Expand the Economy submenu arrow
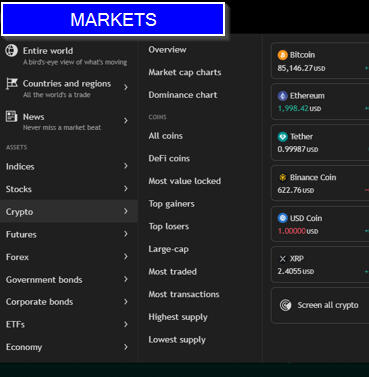Screen dimensions: 369x377 click(x=126, y=347)
